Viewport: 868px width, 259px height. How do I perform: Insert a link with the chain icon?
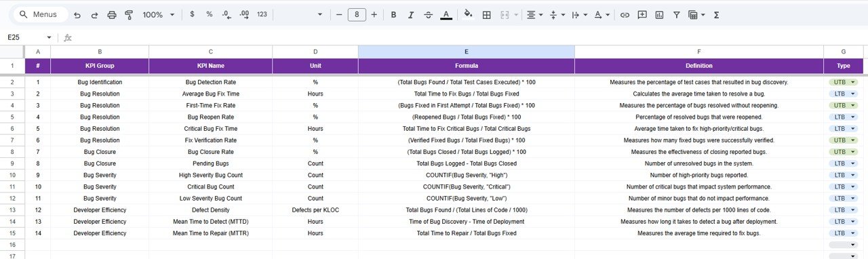(x=625, y=14)
